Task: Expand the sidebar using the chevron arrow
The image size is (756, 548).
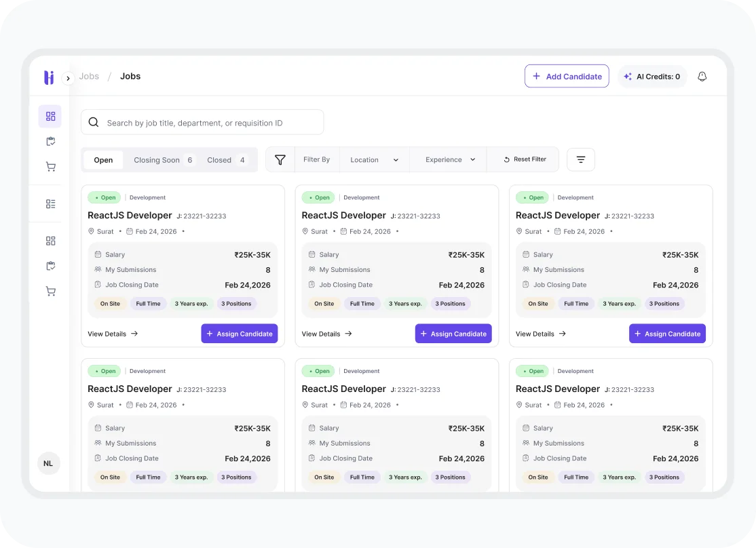Action: click(68, 78)
